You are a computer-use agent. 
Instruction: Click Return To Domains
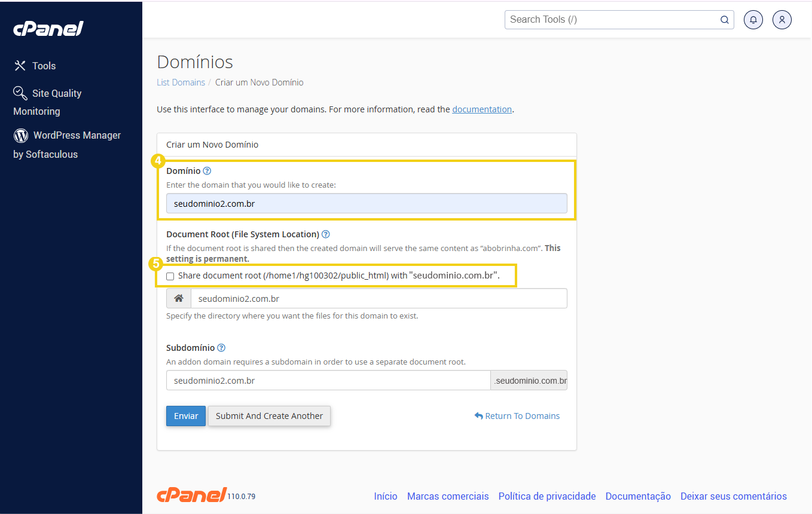pos(517,415)
